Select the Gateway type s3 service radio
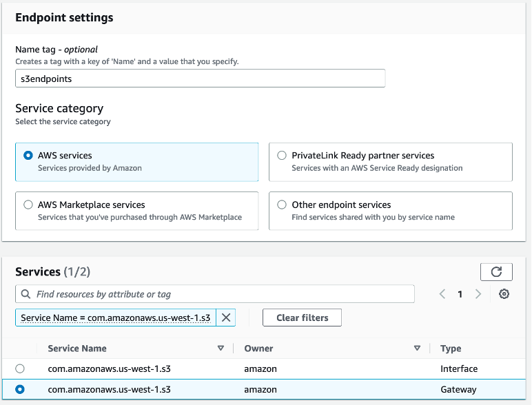This screenshot has width=532, height=405. (20, 389)
